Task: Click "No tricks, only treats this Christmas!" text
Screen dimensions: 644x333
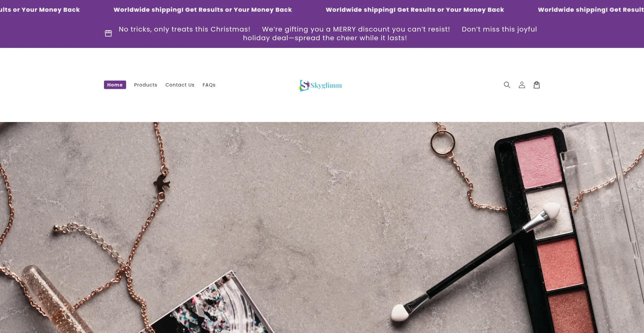Action: pyautogui.click(x=184, y=29)
